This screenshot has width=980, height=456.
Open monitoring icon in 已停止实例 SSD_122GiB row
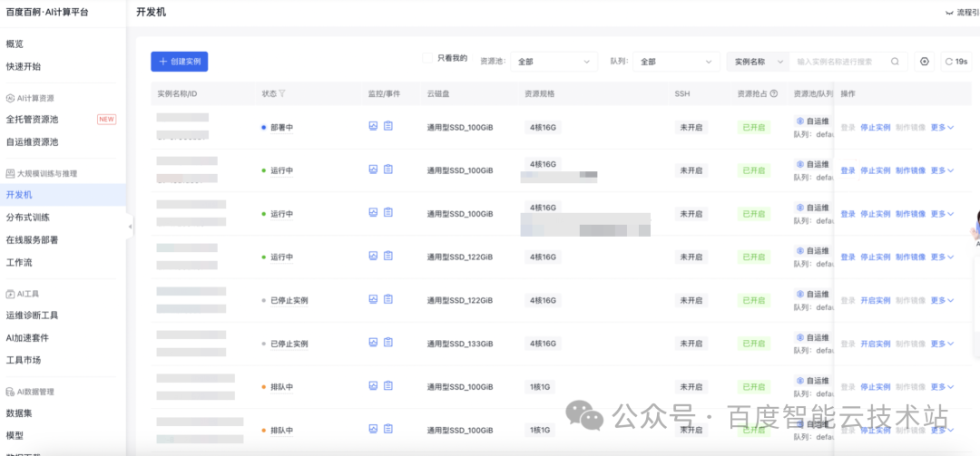373,299
